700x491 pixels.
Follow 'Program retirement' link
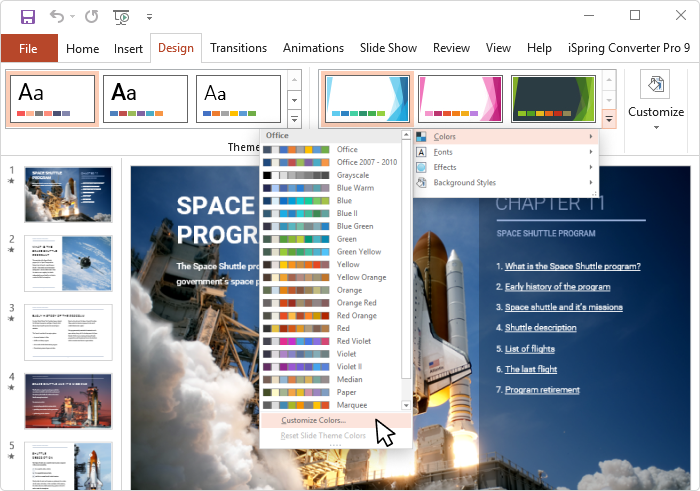click(x=542, y=390)
